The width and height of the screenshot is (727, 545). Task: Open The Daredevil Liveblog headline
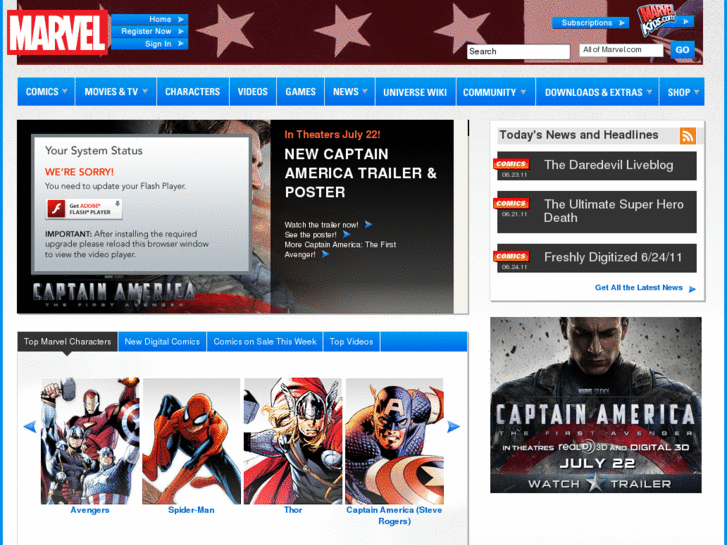608,165
